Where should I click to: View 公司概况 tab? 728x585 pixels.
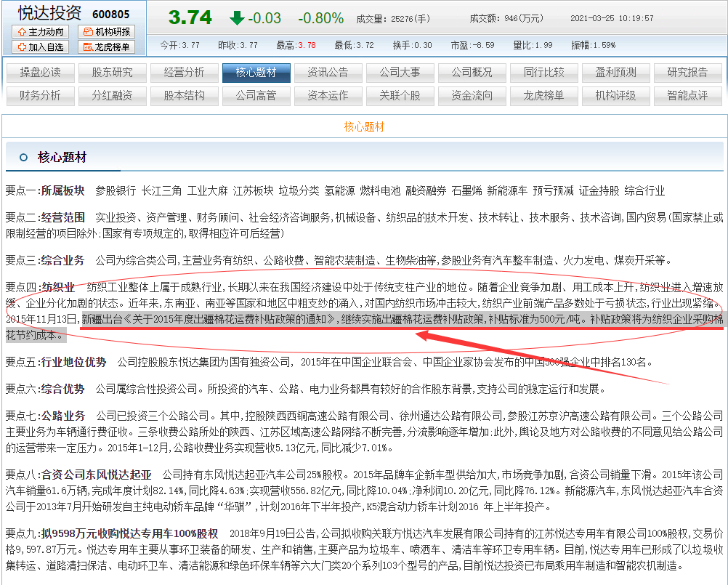[x=472, y=73]
